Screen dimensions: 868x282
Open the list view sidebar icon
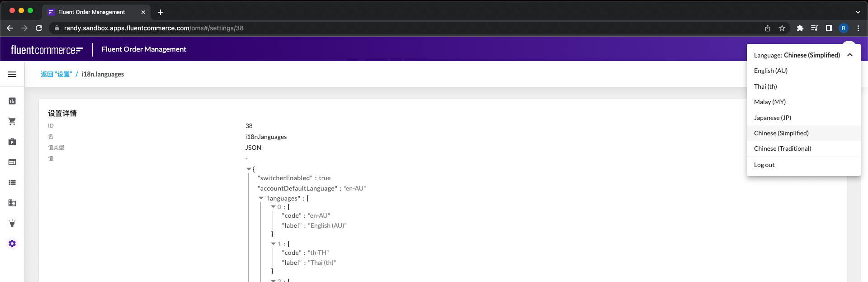(x=12, y=182)
